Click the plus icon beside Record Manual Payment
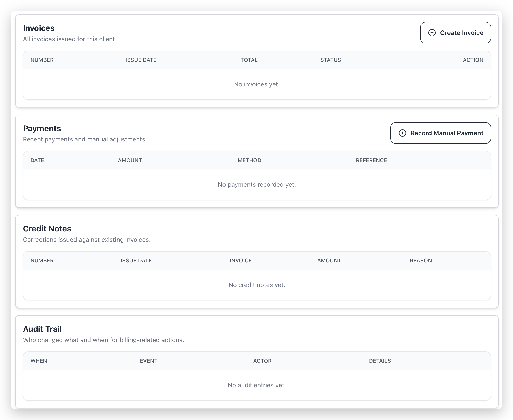The height and width of the screenshot is (420, 513). (x=402, y=133)
